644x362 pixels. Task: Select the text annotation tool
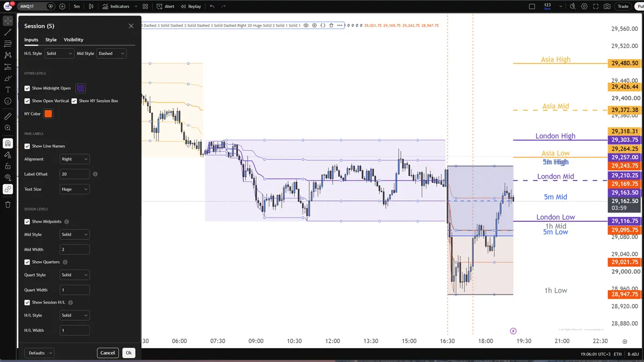(8, 90)
